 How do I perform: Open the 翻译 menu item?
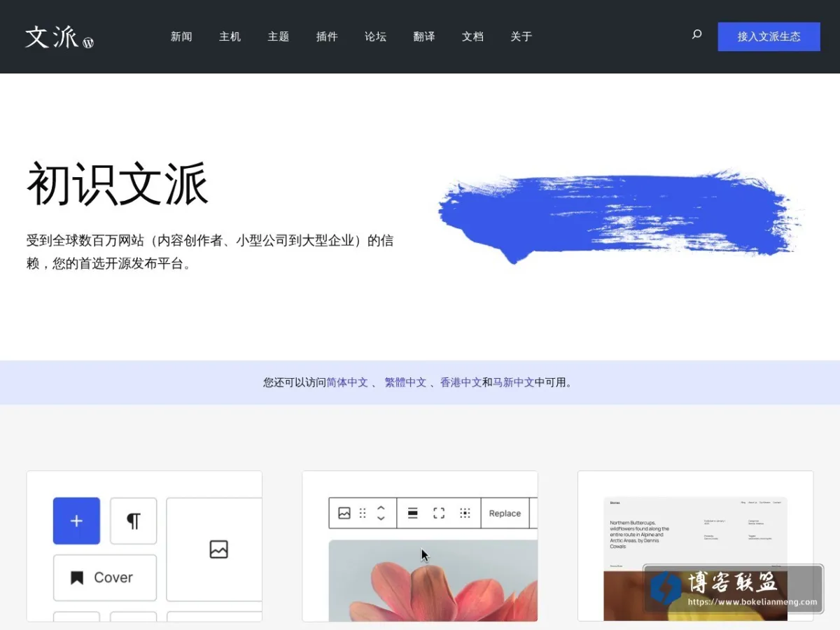tap(424, 36)
